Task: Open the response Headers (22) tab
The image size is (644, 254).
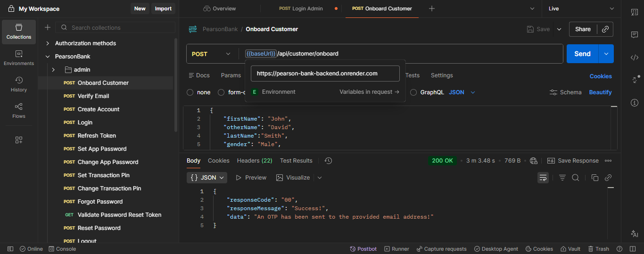Action: click(x=255, y=161)
